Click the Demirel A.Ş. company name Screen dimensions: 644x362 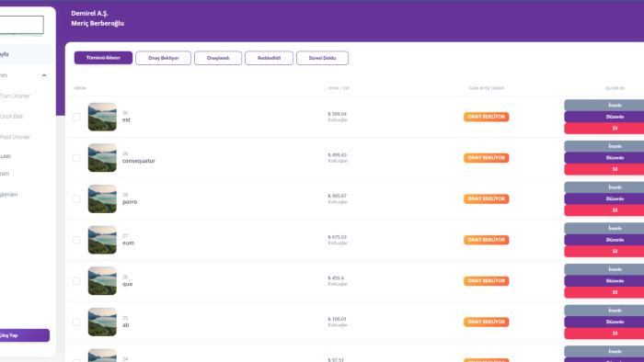89,14
